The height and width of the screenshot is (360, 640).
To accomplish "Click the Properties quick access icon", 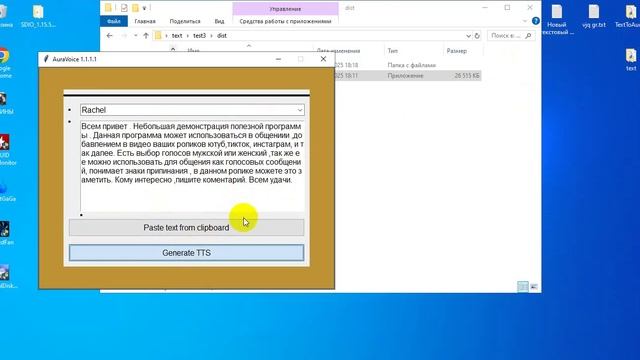I will point(124,8).
